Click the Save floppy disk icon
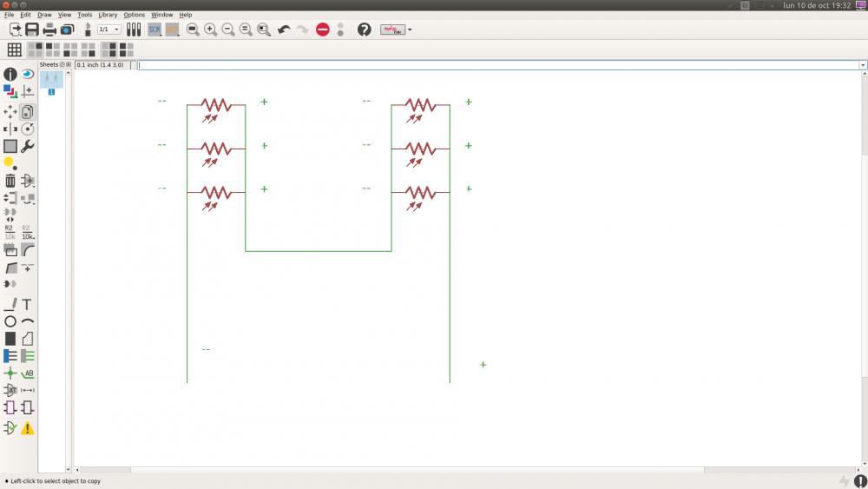Viewport: 868px width, 489px height. [x=32, y=30]
